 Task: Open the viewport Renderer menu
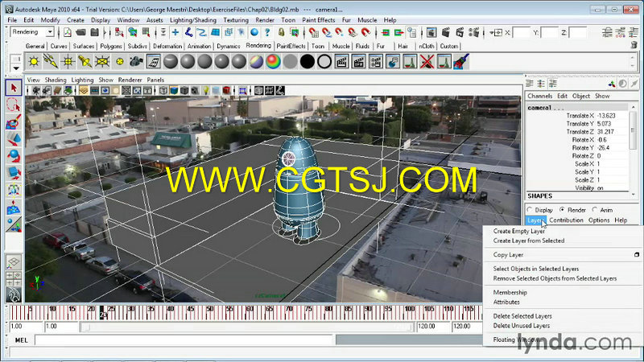(x=130, y=80)
